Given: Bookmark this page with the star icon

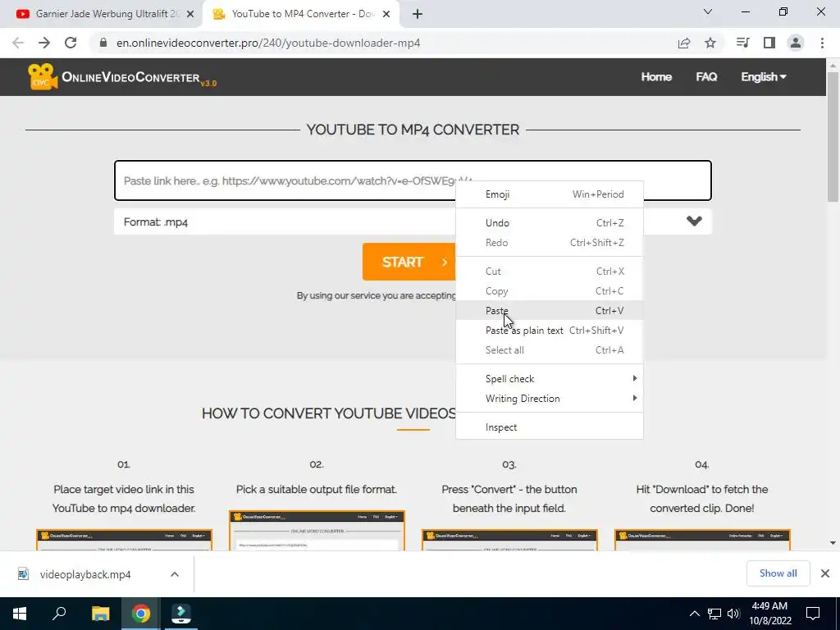Looking at the screenshot, I should [x=710, y=43].
